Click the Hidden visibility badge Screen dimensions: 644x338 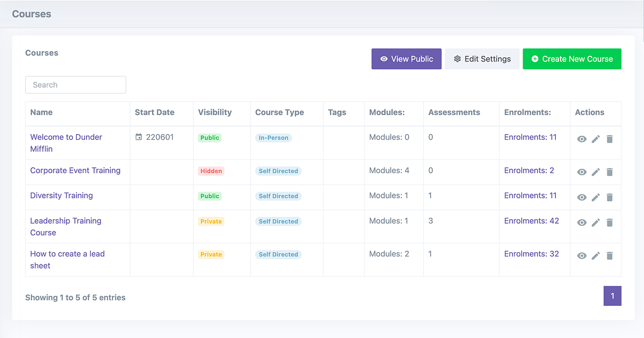[x=211, y=171]
